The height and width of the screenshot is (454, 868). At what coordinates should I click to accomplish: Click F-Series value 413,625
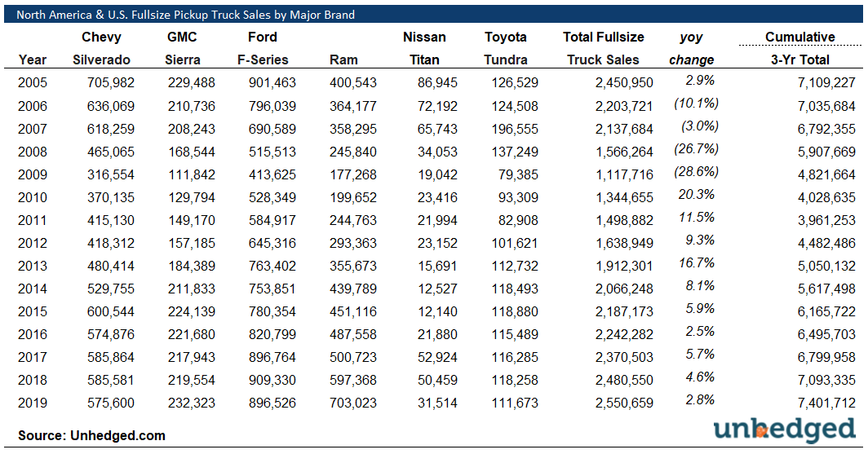(272, 174)
